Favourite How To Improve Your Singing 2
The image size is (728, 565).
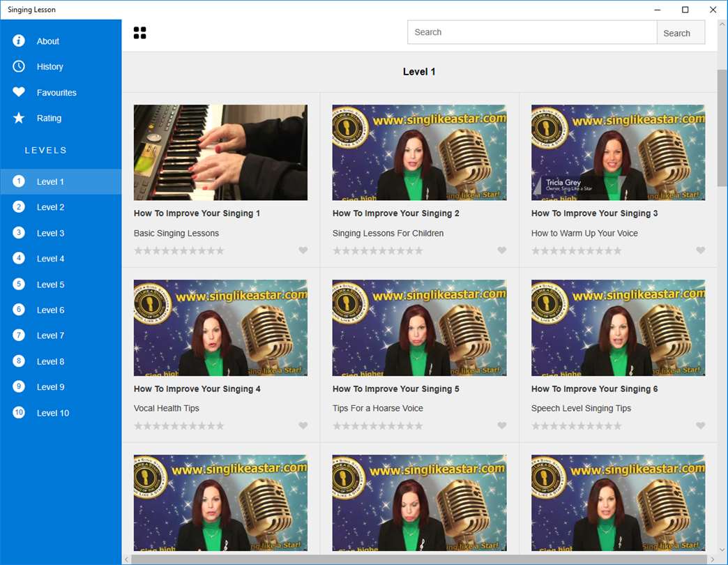tap(502, 250)
